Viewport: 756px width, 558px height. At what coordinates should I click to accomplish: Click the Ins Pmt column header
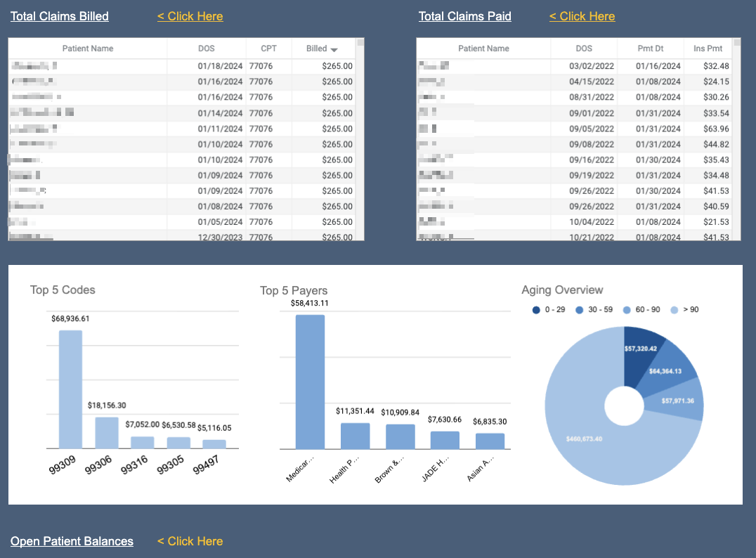point(708,48)
